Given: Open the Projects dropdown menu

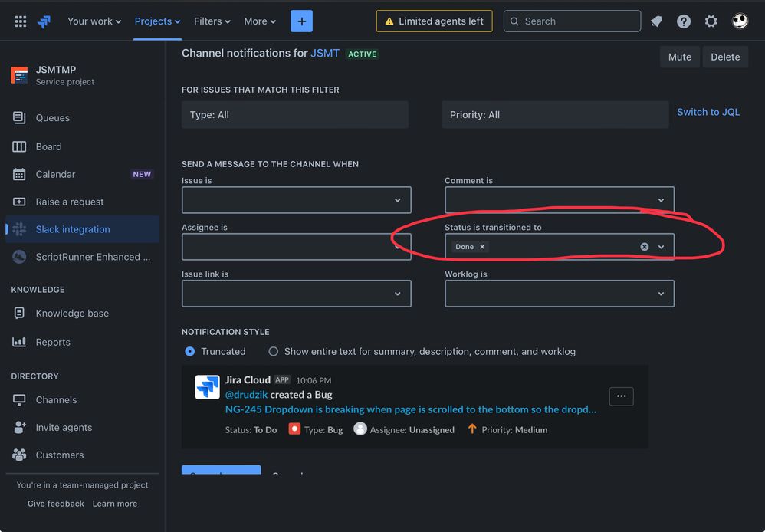Looking at the screenshot, I should (x=157, y=21).
